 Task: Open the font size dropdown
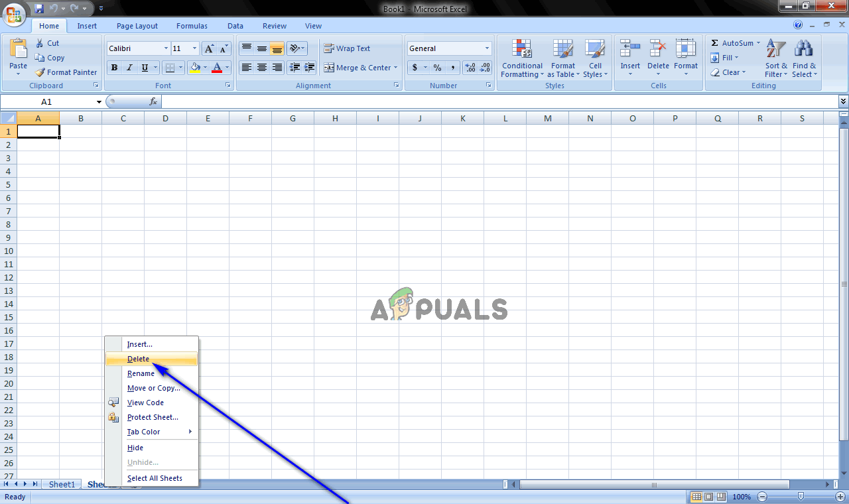[194, 48]
